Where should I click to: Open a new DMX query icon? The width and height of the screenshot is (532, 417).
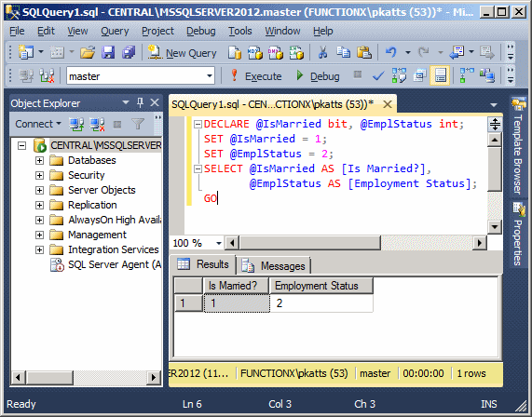276,52
